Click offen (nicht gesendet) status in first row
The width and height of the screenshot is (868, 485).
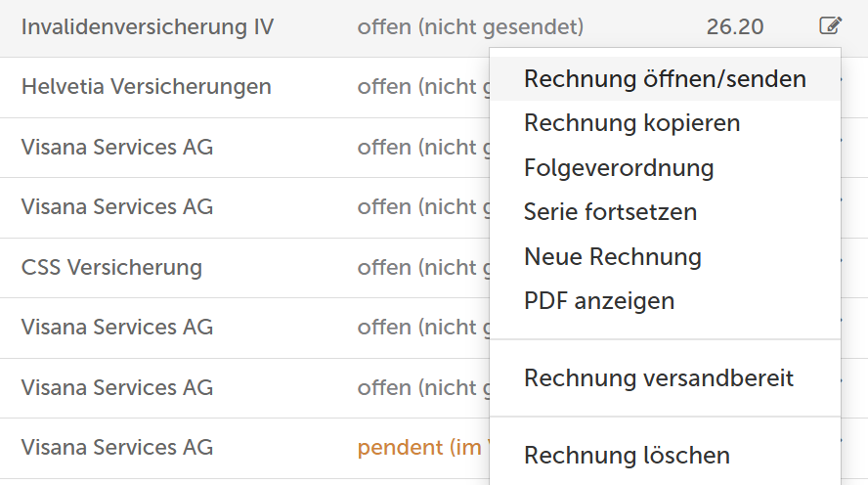click(470, 26)
